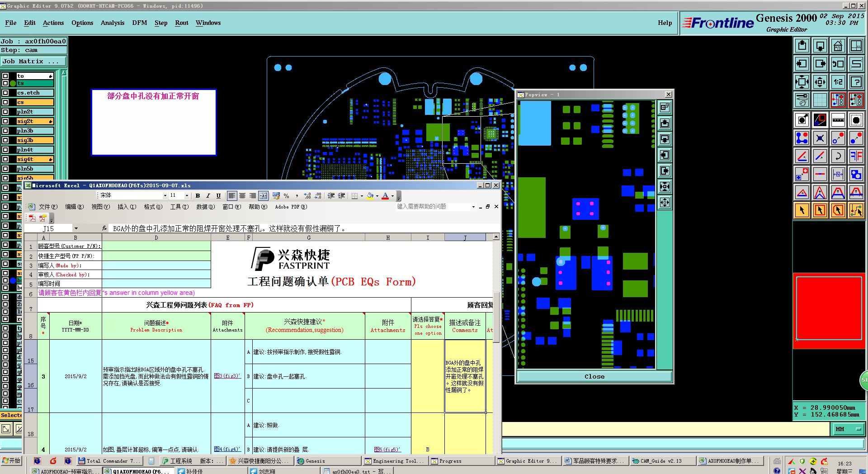Screen dimensions: 868x474
Task: Open the 图3(fig3) attachment link
Action: (227, 376)
